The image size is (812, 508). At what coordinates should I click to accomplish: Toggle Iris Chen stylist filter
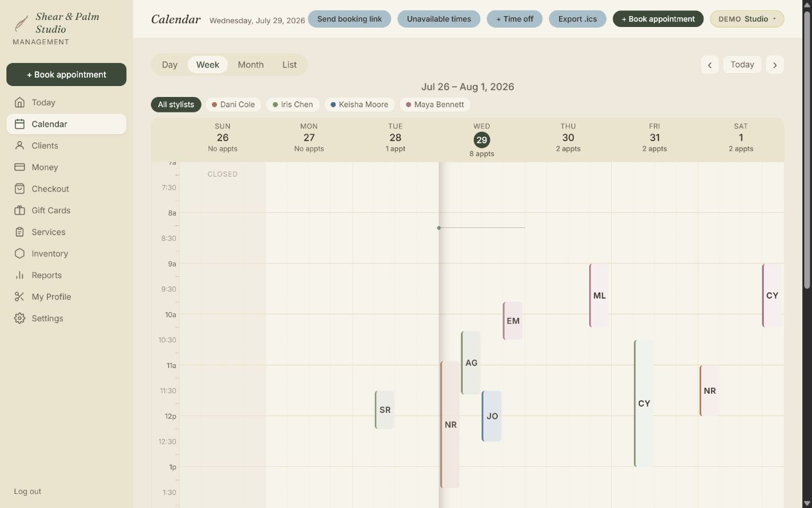293,105
